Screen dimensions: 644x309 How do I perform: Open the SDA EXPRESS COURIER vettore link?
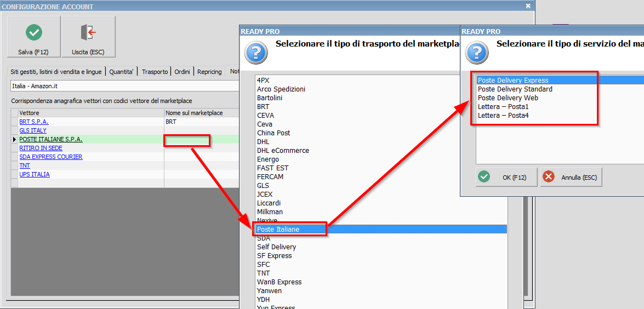(x=51, y=157)
